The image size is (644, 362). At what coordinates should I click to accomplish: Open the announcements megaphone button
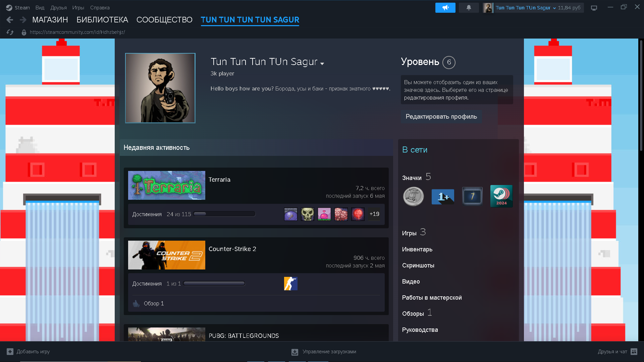[445, 8]
